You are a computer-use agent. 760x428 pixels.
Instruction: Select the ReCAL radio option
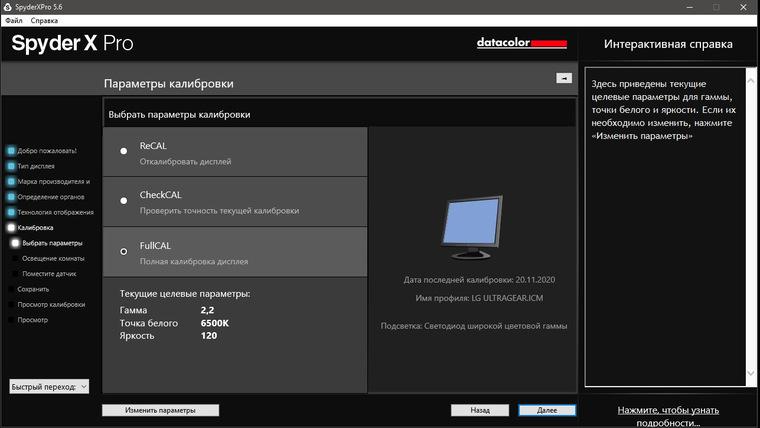124,151
